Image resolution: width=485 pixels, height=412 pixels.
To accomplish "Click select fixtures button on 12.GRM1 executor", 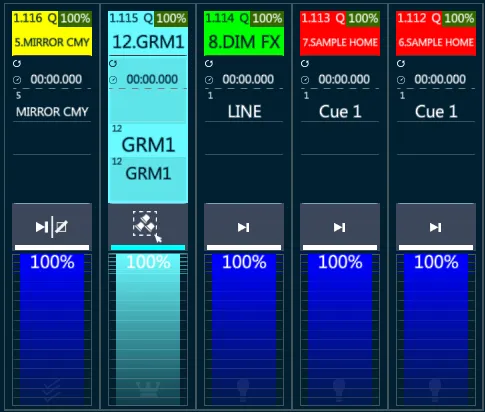I will (148, 227).
